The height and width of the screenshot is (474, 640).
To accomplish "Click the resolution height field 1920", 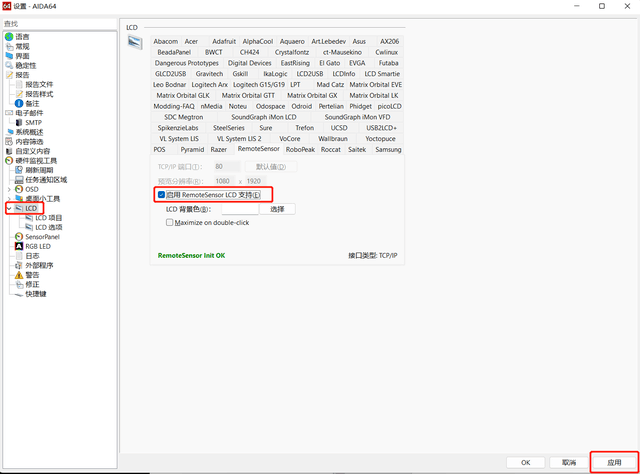I will (x=256, y=181).
